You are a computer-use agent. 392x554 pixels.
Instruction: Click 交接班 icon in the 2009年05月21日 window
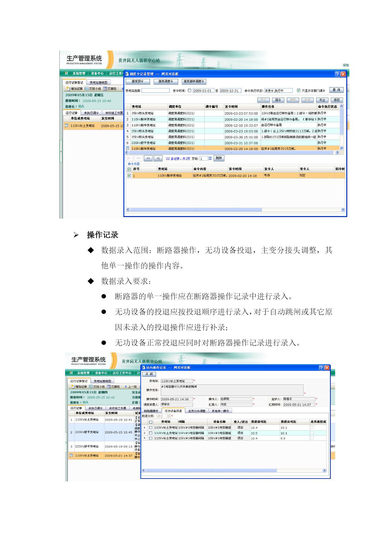[x=109, y=387]
